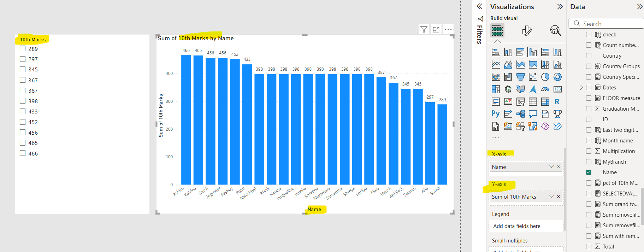The height and width of the screenshot is (252, 644).
Task: Enter focus mode for the chart
Action: (x=436, y=29)
